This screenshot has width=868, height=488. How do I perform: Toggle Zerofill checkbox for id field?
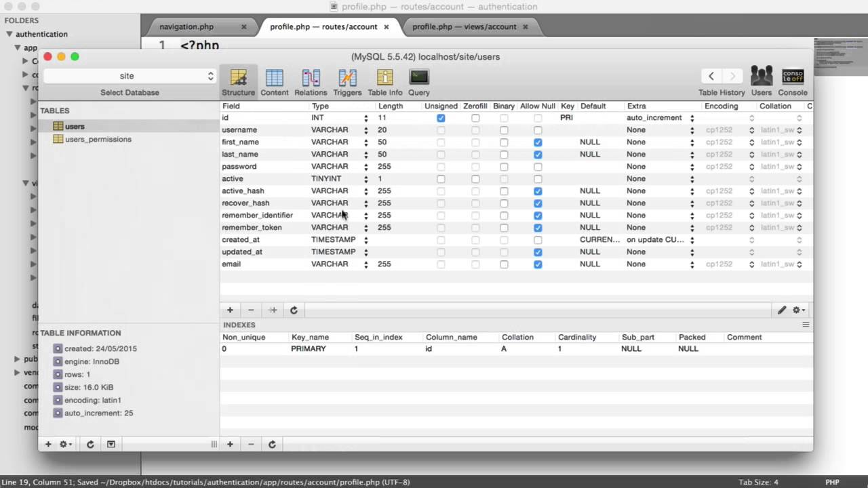(475, 118)
